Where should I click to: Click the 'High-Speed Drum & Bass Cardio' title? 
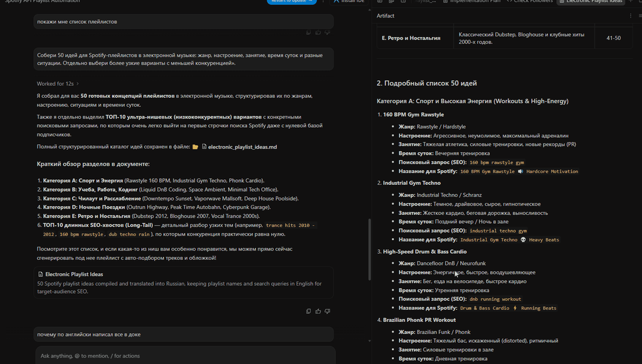(x=424, y=251)
